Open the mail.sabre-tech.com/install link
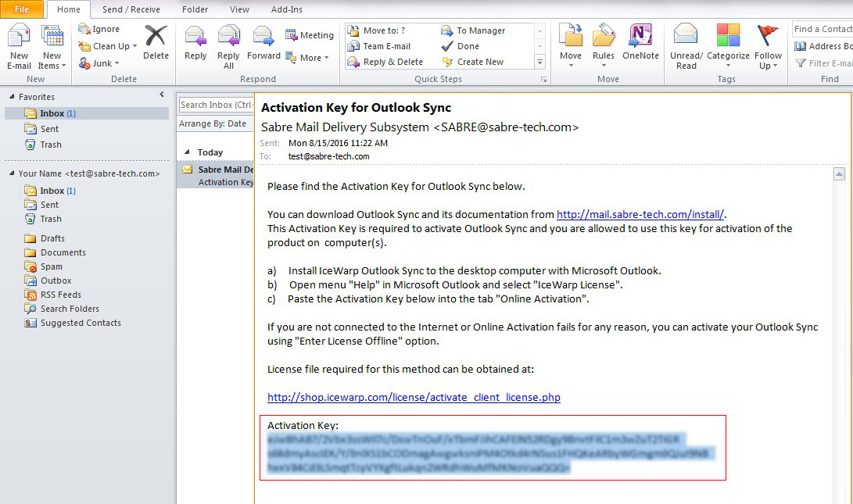Viewport: 853px width, 504px height. [x=640, y=214]
